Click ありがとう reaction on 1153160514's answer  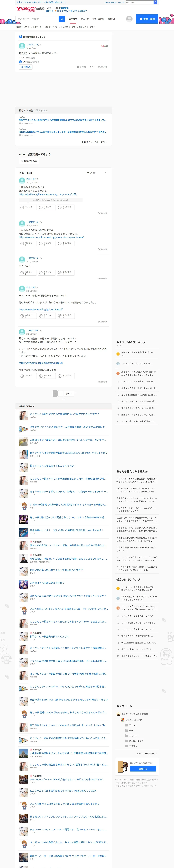click(66, 244)
